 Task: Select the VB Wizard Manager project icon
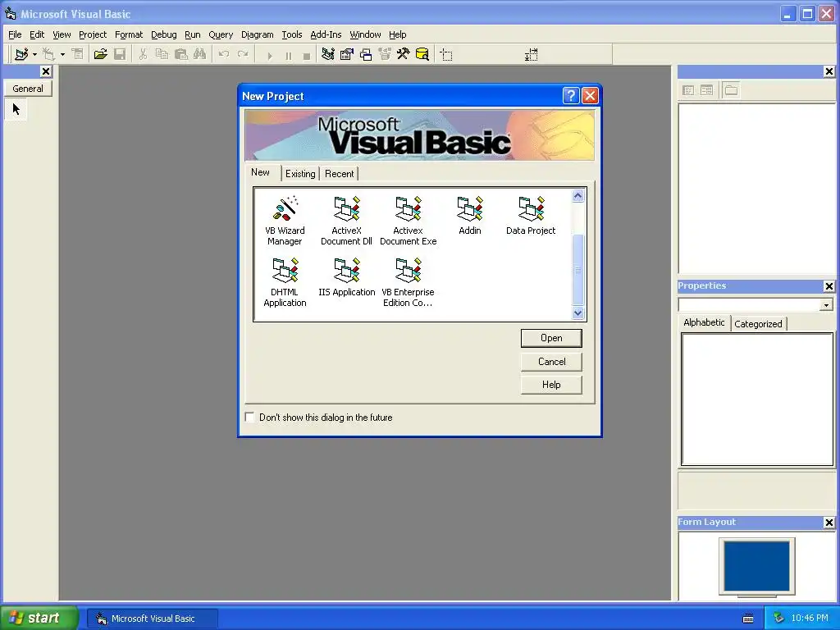pyautogui.click(x=285, y=221)
